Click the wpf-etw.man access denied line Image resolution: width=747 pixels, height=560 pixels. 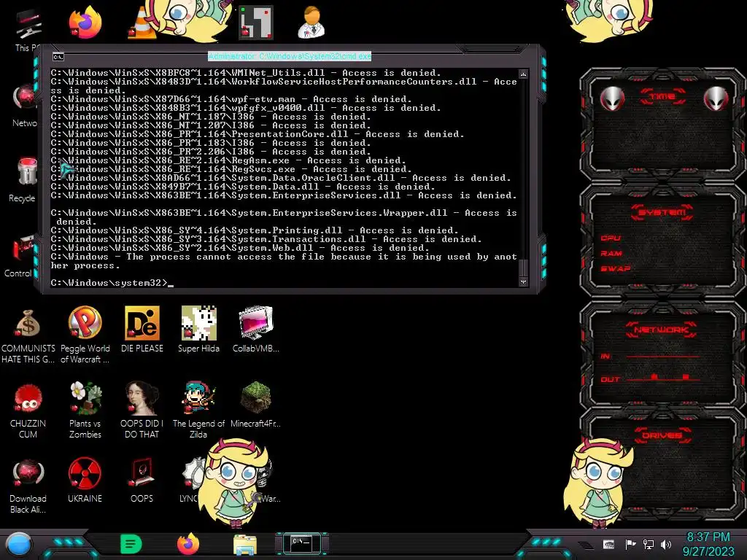click(231, 99)
